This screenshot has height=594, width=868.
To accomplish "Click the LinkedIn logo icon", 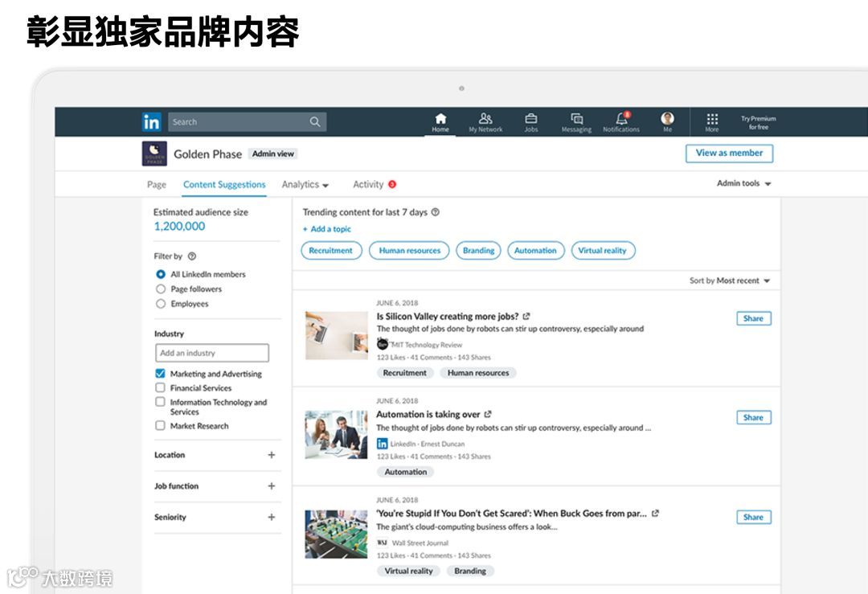I will pyautogui.click(x=151, y=122).
